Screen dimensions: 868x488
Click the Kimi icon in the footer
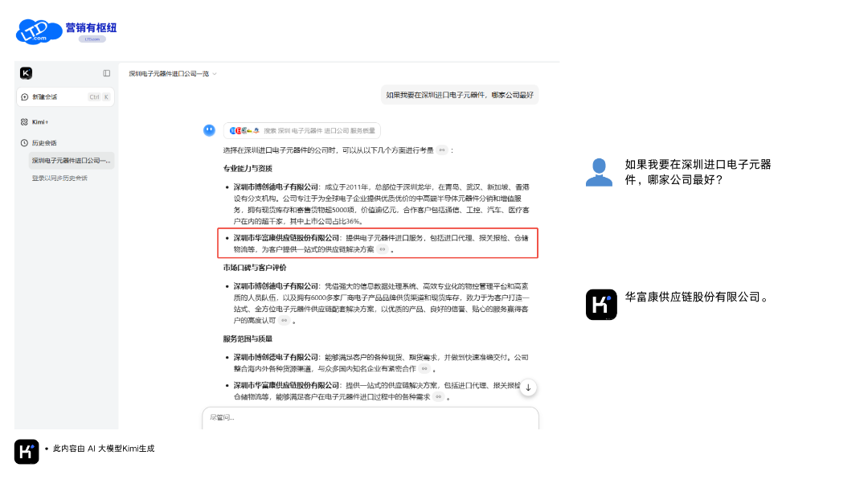[x=27, y=452]
